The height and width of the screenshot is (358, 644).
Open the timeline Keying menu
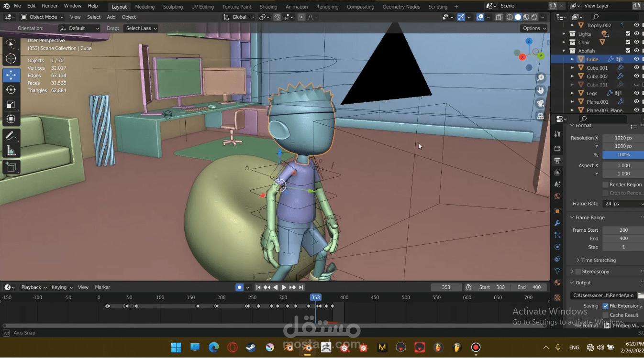62,287
